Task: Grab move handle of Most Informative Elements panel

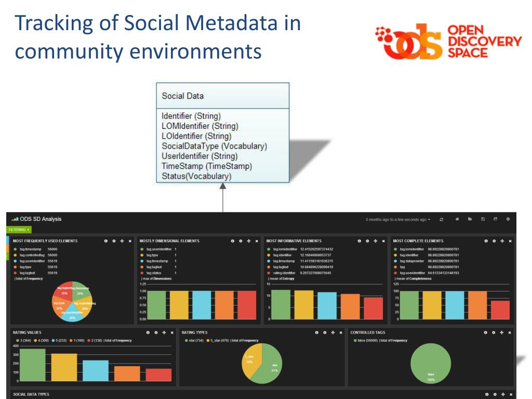Action: [376, 241]
